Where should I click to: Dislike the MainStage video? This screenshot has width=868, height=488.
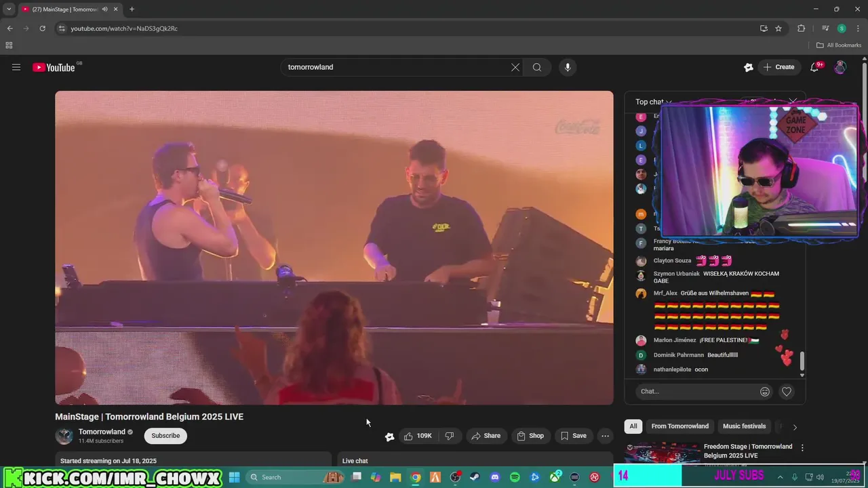coord(450,436)
